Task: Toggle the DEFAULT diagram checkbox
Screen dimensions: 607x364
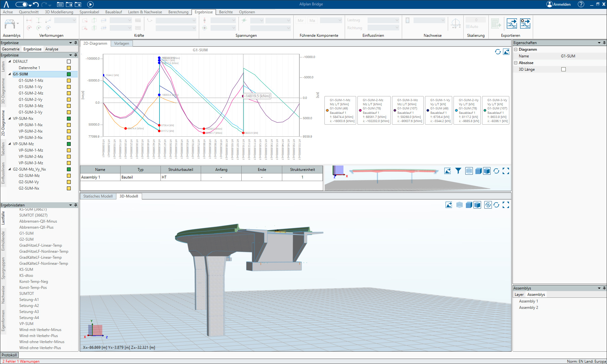Action: (x=69, y=62)
